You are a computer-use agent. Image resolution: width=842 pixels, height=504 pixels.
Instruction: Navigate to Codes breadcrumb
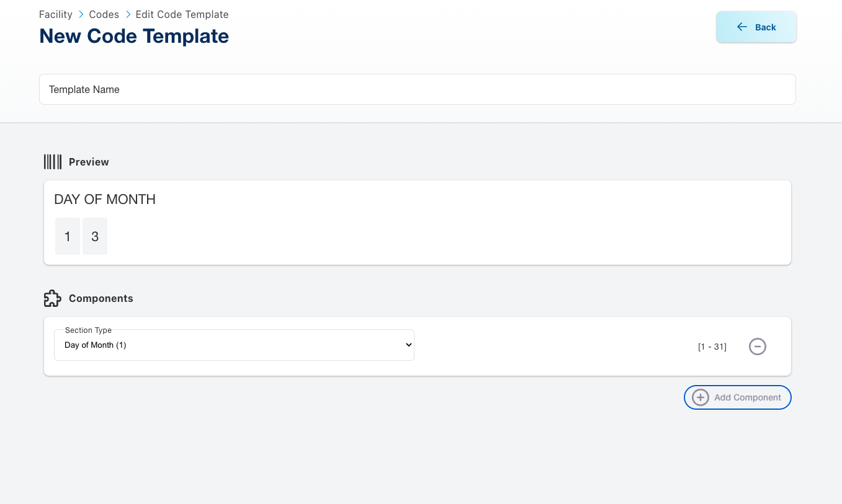pyautogui.click(x=104, y=14)
